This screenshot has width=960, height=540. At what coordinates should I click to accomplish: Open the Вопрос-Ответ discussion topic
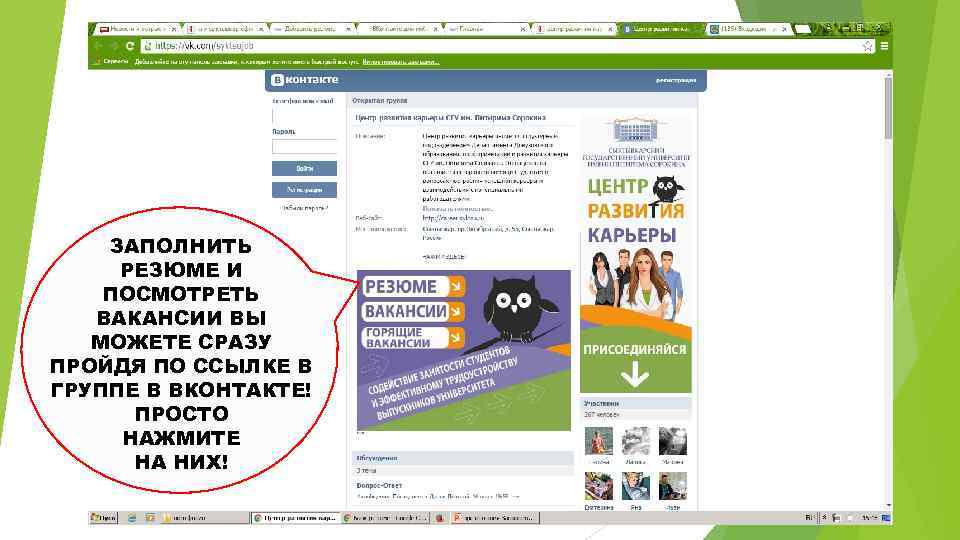(379, 485)
